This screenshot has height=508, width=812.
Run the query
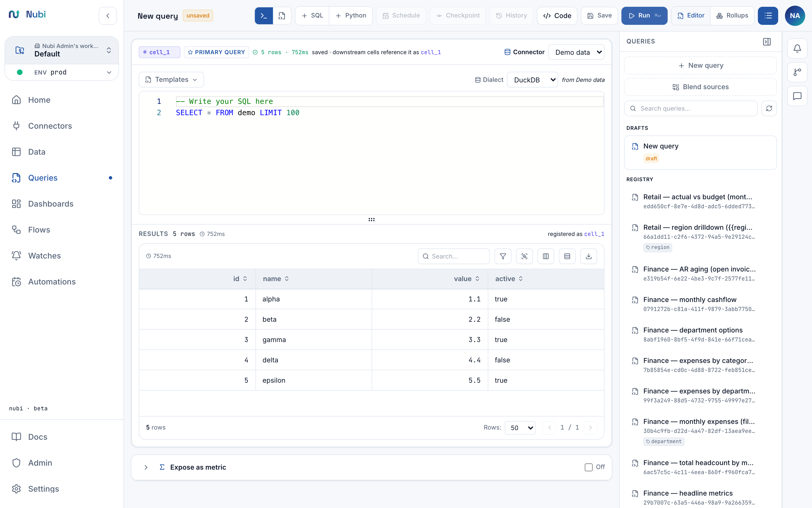tap(644, 16)
